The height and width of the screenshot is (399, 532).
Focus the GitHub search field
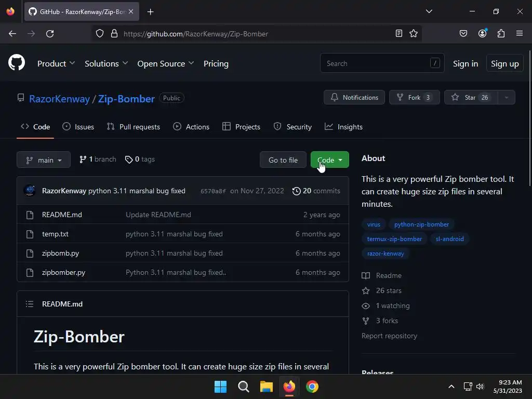(x=382, y=63)
